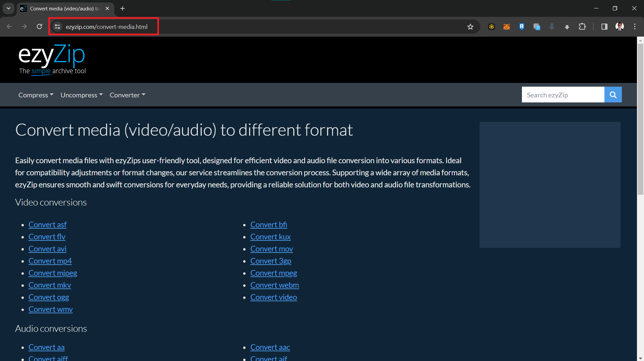
Task: Open the MetaMask extension
Action: click(x=507, y=27)
